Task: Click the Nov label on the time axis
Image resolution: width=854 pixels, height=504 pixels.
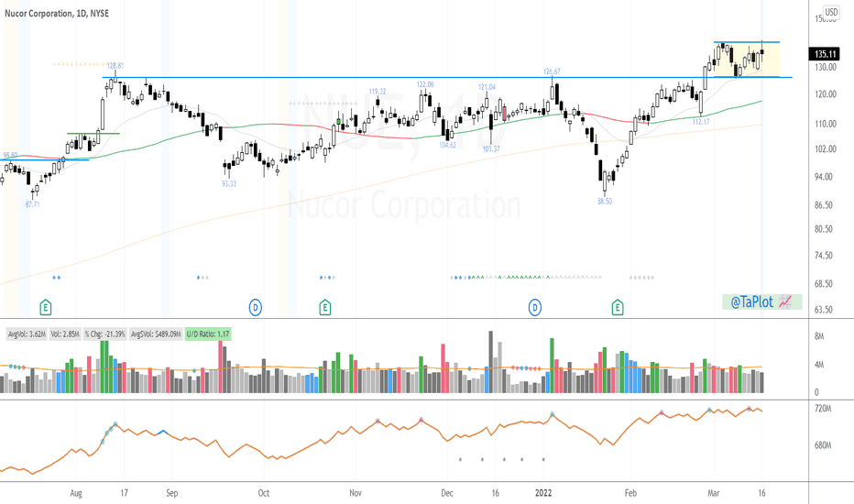Action: click(x=356, y=493)
